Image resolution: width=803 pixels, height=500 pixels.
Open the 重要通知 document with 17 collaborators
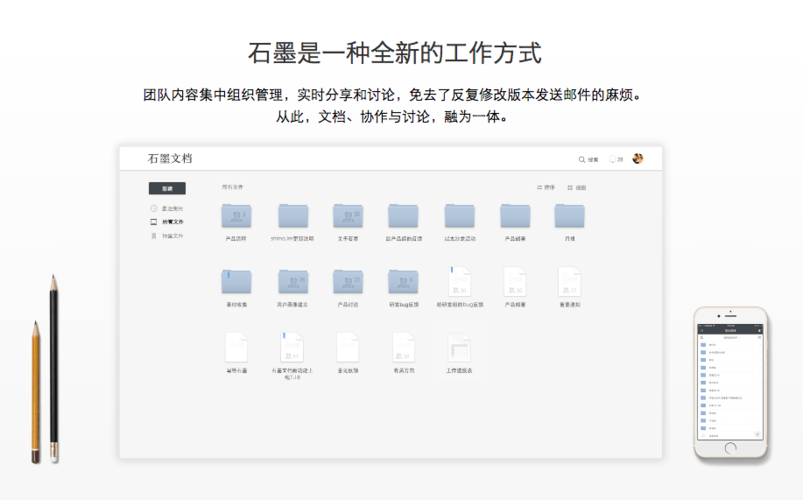pyautogui.click(x=569, y=281)
